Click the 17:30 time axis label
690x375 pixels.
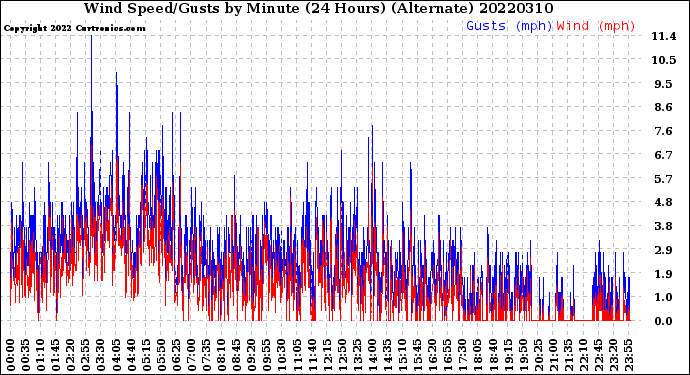coord(462,355)
